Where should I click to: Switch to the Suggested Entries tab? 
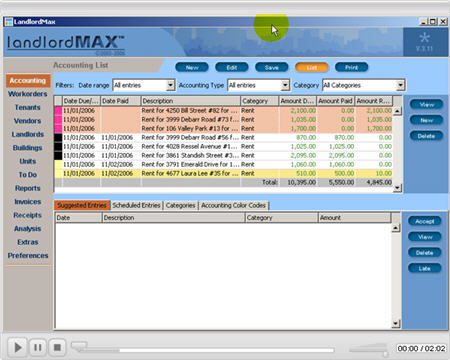tap(82, 205)
